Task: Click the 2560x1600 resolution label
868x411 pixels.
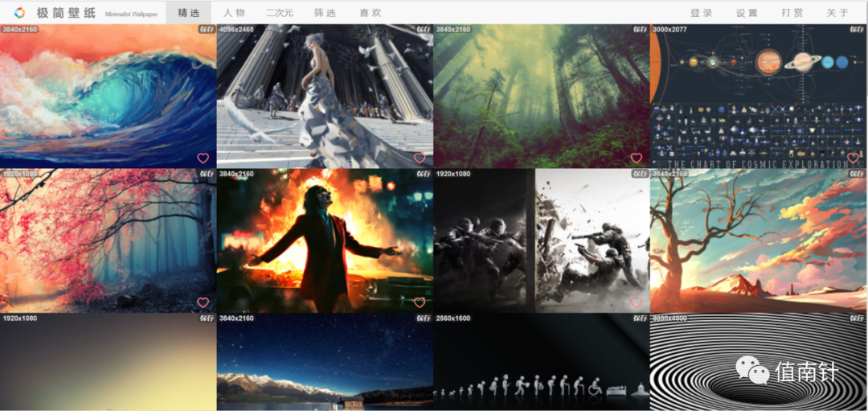Action: coord(453,319)
